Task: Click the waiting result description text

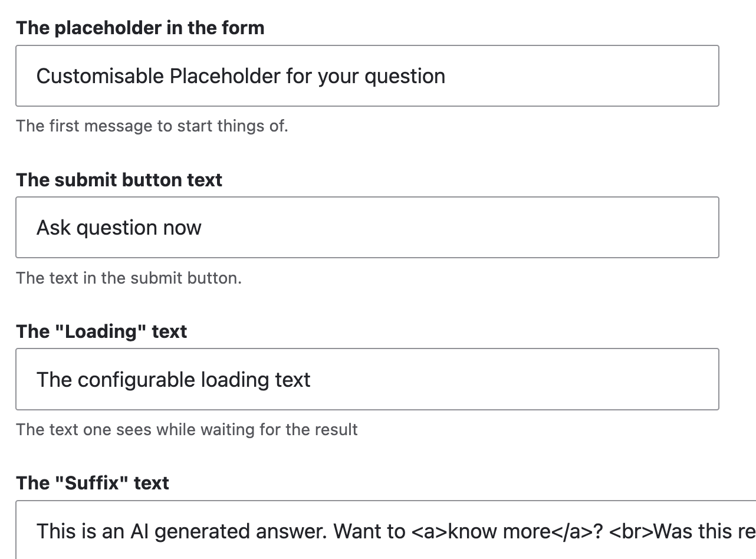Action: (187, 429)
